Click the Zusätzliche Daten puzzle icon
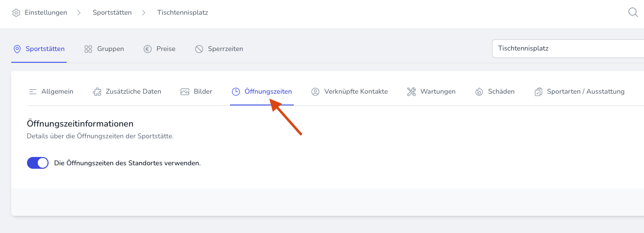The image size is (644, 233). click(x=97, y=92)
